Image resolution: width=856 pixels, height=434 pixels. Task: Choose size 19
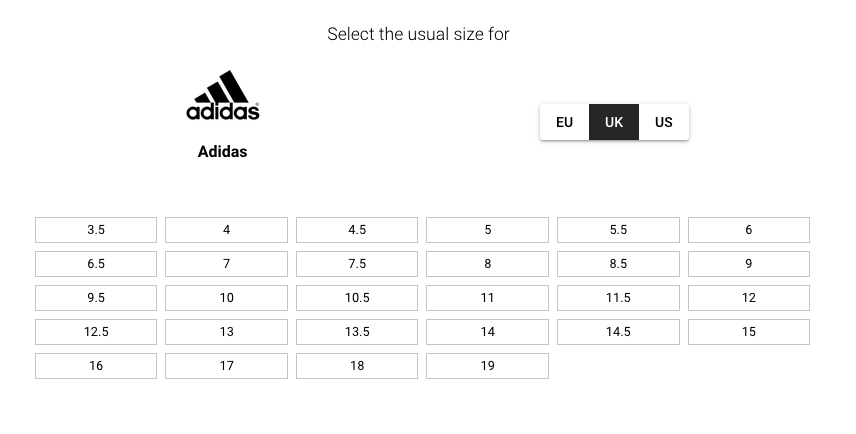click(x=488, y=366)
